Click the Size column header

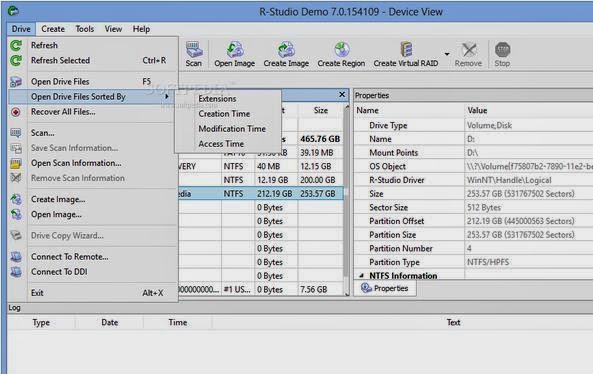tap(321, 110)
